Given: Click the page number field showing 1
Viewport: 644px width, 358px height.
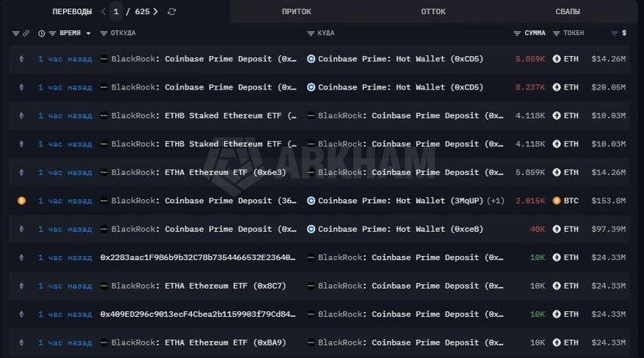Looking at the screenshot, I should coord(116,12).
